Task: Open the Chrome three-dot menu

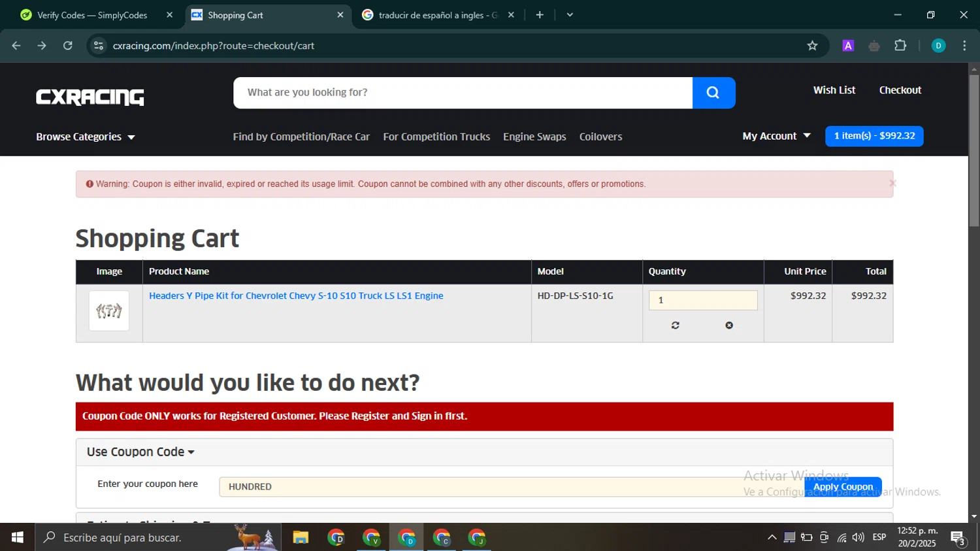Action: [x=964, y=46]
